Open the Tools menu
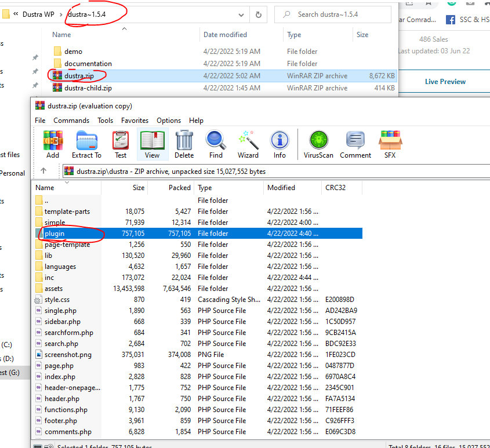This screenshot has width=490, height=448. point(106,121)
